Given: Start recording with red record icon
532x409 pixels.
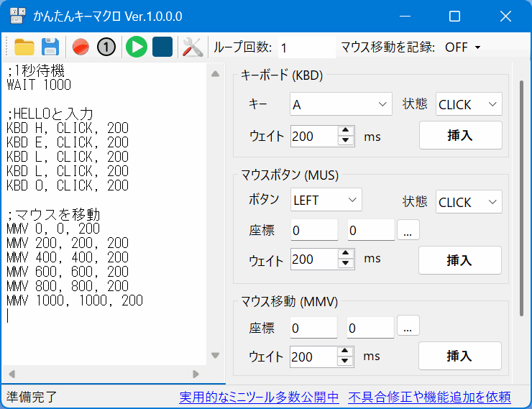Looking at the screenshot, I should pos(81,47).
